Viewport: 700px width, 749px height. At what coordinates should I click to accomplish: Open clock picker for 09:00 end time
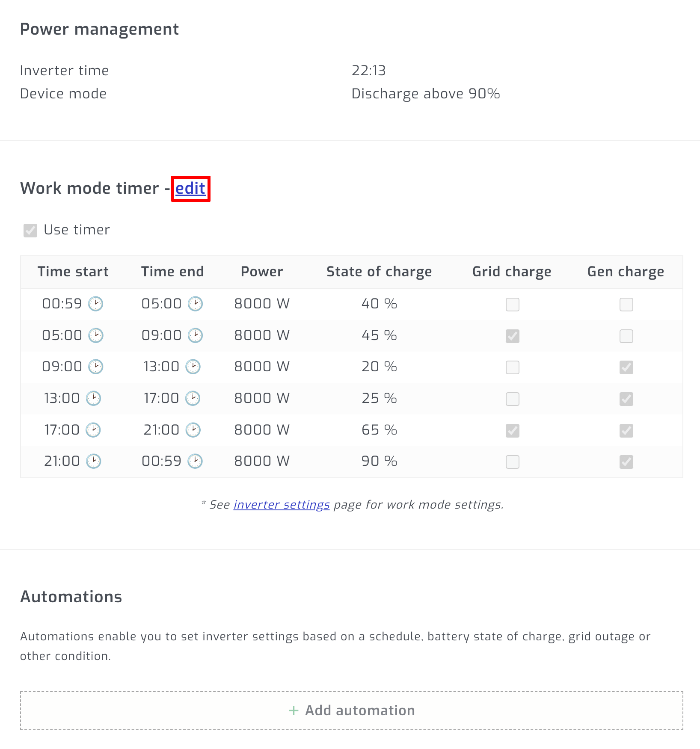pyautogui.click(x=195, y=335)
